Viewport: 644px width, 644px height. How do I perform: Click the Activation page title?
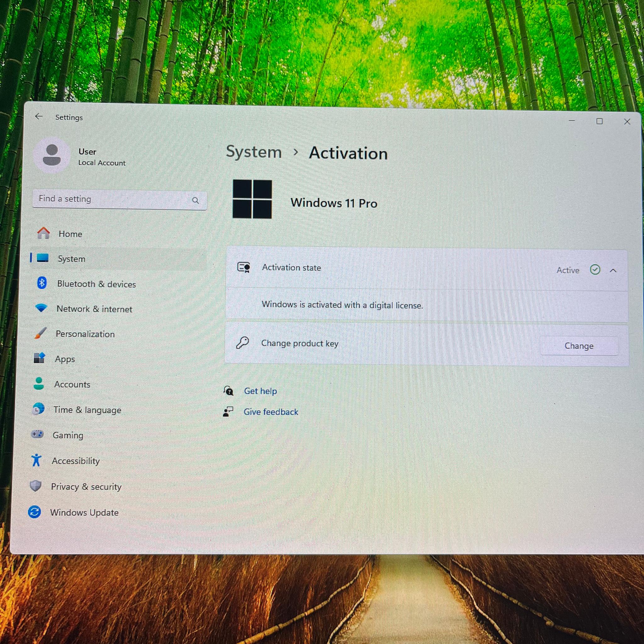point(348,153)
